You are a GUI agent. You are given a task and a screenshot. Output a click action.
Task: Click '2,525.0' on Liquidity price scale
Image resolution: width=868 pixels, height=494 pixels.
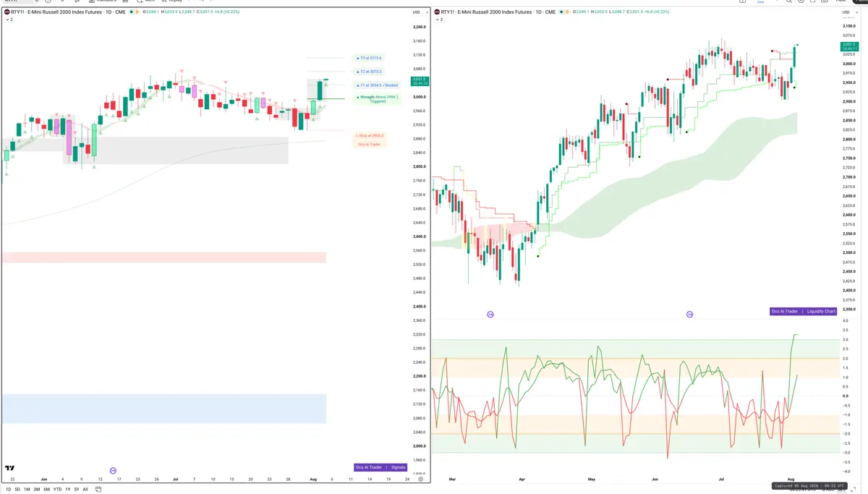[x=848, y=243]
